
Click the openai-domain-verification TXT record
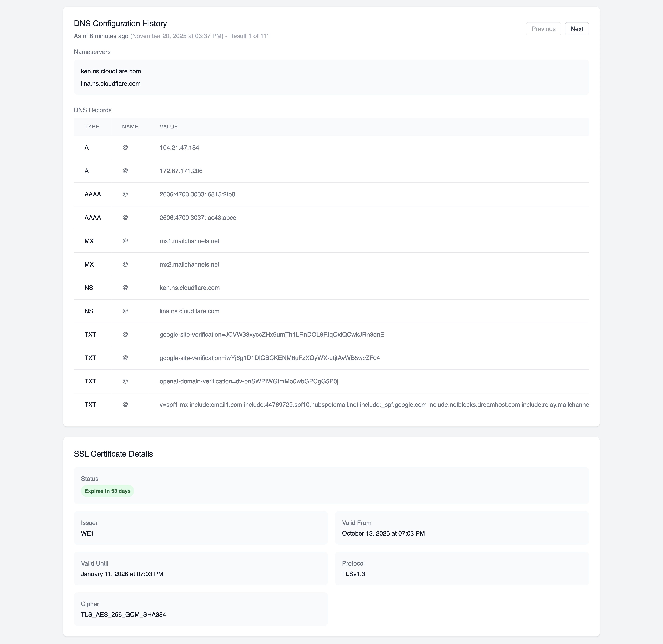click(249, 381)
